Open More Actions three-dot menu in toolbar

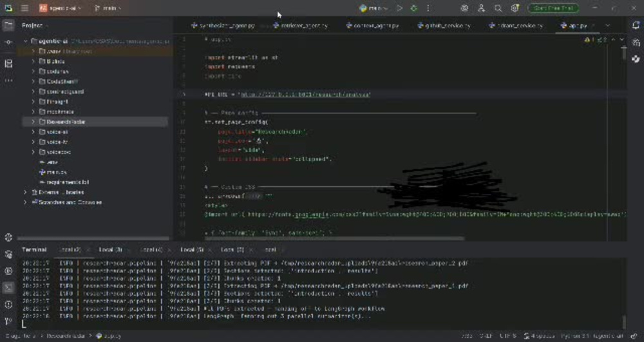click(428, 8)
